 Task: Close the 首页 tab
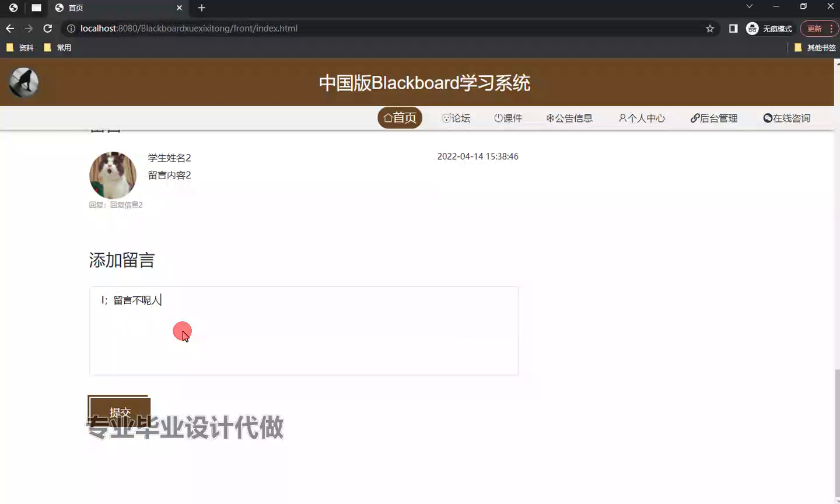click(x=179, y=8)
